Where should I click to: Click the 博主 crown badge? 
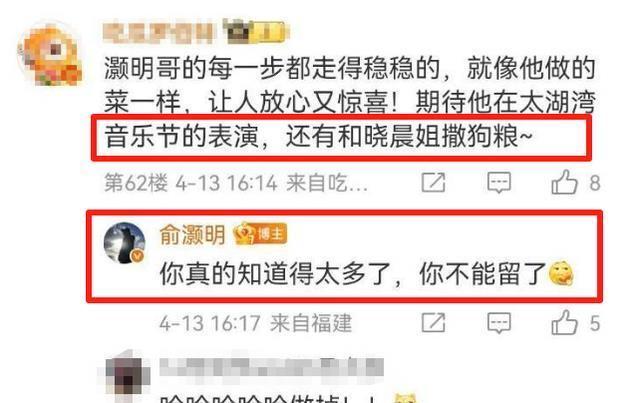pyautogui.click(x=260, y=234)
